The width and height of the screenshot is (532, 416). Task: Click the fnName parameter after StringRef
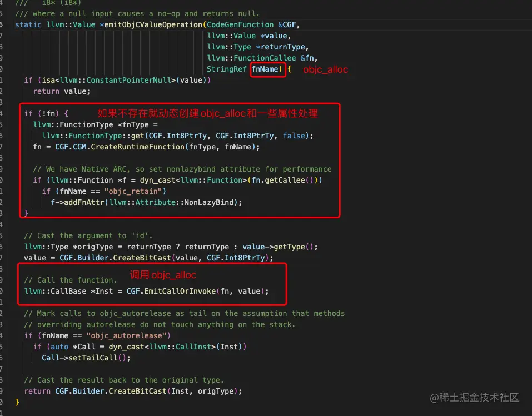pos(265,69)
